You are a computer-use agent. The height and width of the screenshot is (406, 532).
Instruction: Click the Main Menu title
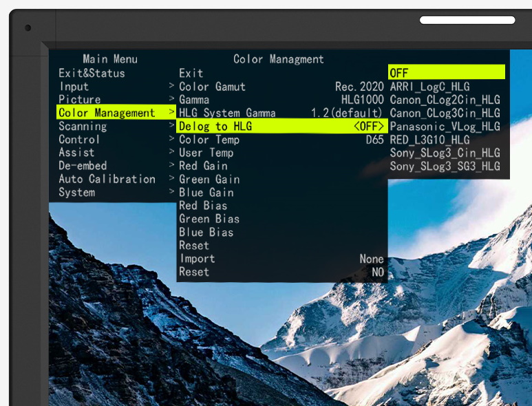pos(110,59)
